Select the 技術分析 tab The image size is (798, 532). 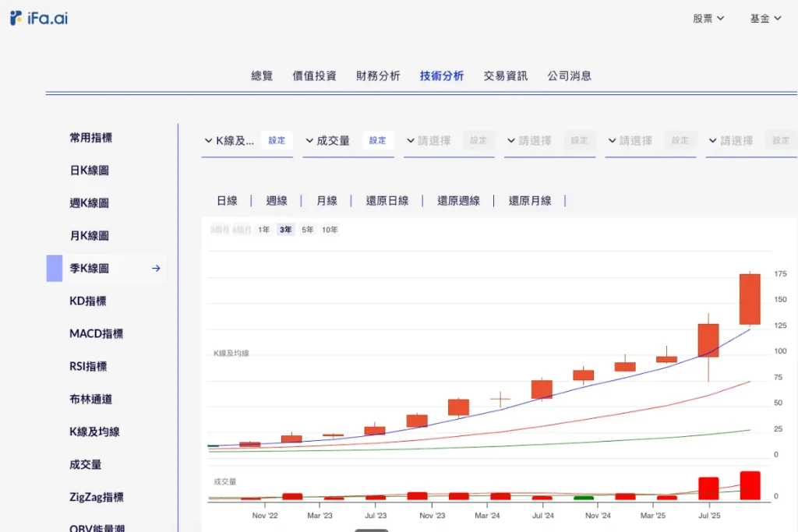click(x=442, y=76)
